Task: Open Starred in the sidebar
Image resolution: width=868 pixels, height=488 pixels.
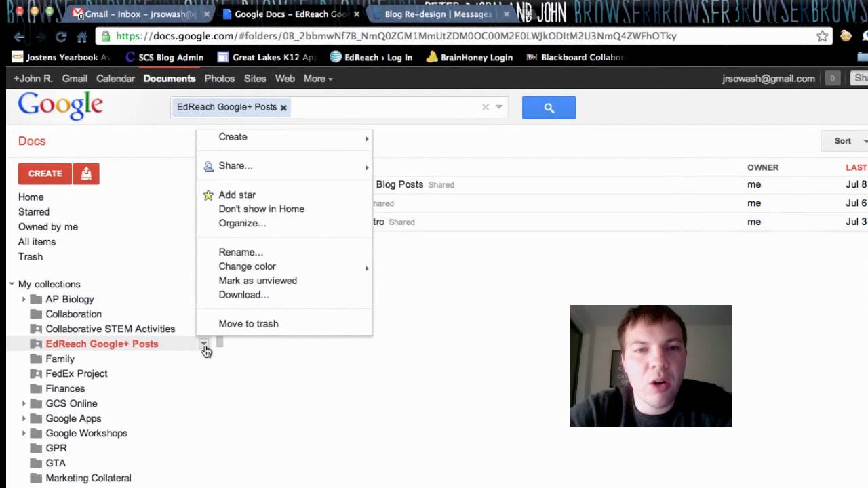Action: 34,211
